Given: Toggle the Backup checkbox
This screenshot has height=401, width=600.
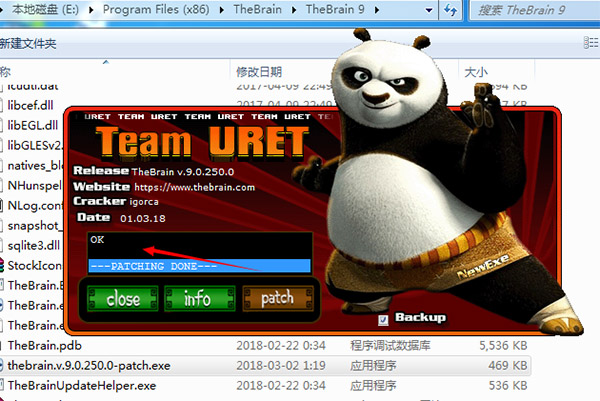Looking at the screenshot, I should click(383, 320).
